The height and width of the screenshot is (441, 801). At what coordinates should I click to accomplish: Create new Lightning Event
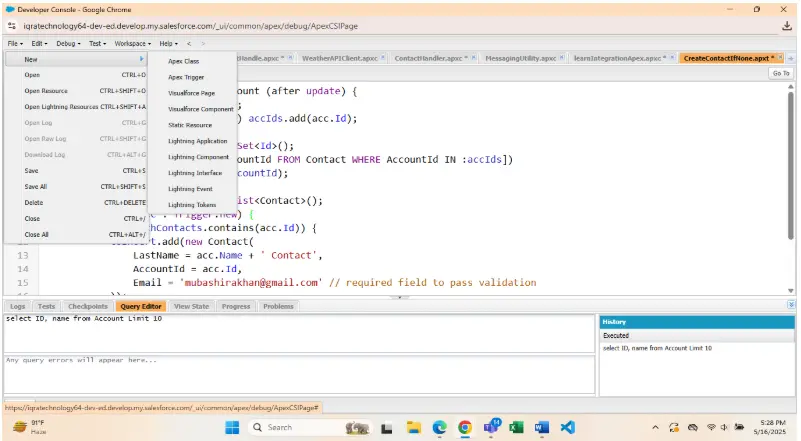pos(193,189)
